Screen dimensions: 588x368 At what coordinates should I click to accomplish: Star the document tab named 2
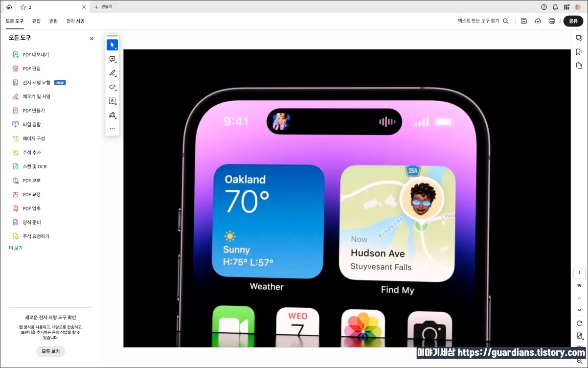(x=23, y=7)
